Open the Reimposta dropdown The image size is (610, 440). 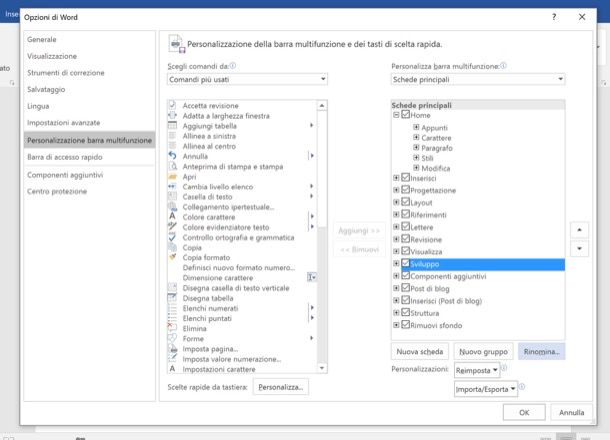477,370
